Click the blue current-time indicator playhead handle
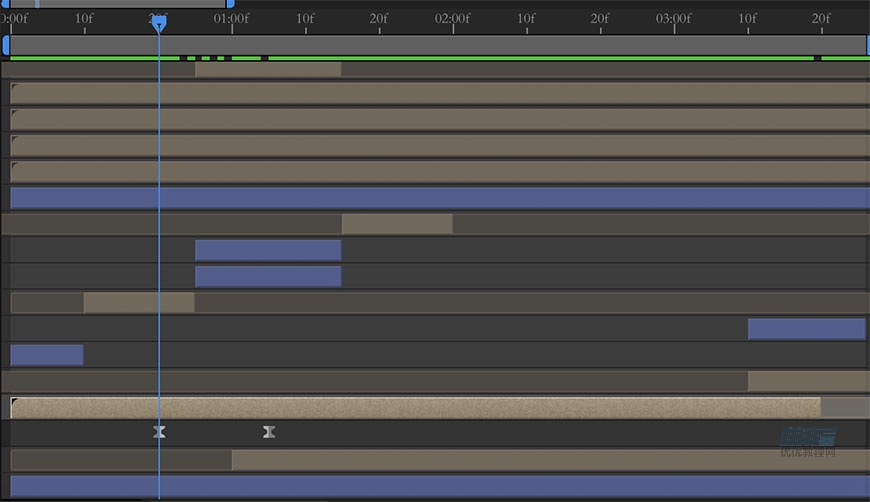The height and width of the screenshot is (502, 870). pos(159,23)
